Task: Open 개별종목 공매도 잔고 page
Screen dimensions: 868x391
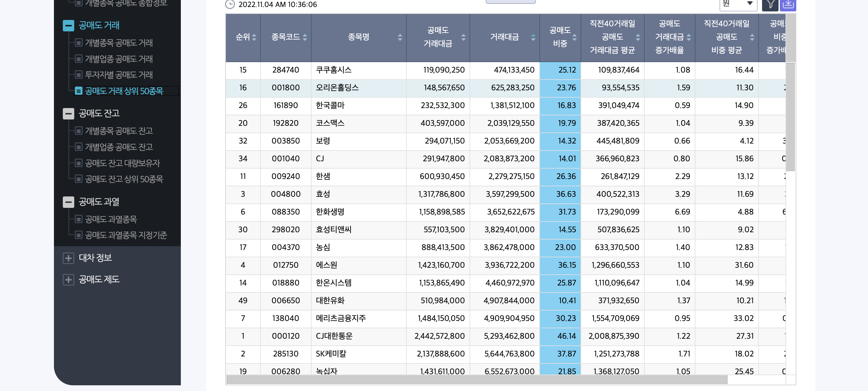Action: (119, 131)
